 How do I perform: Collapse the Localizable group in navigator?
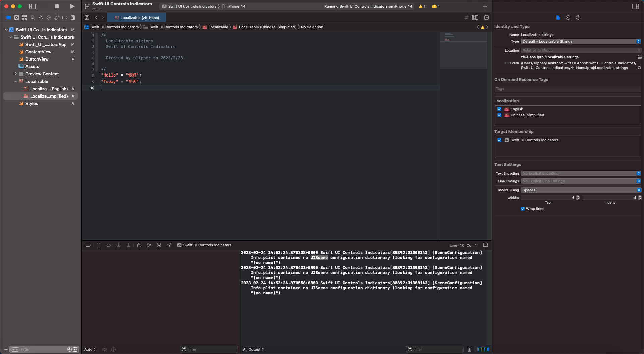(x=16, y=81)
